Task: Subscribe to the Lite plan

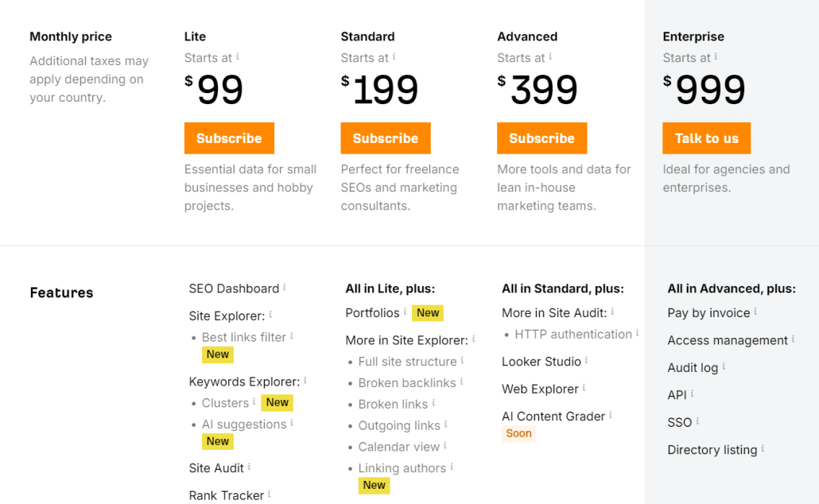Action: coord(229,138)
